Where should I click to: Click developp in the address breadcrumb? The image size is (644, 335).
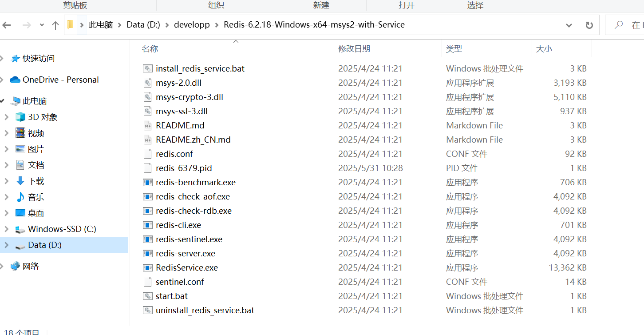(192, 25)
